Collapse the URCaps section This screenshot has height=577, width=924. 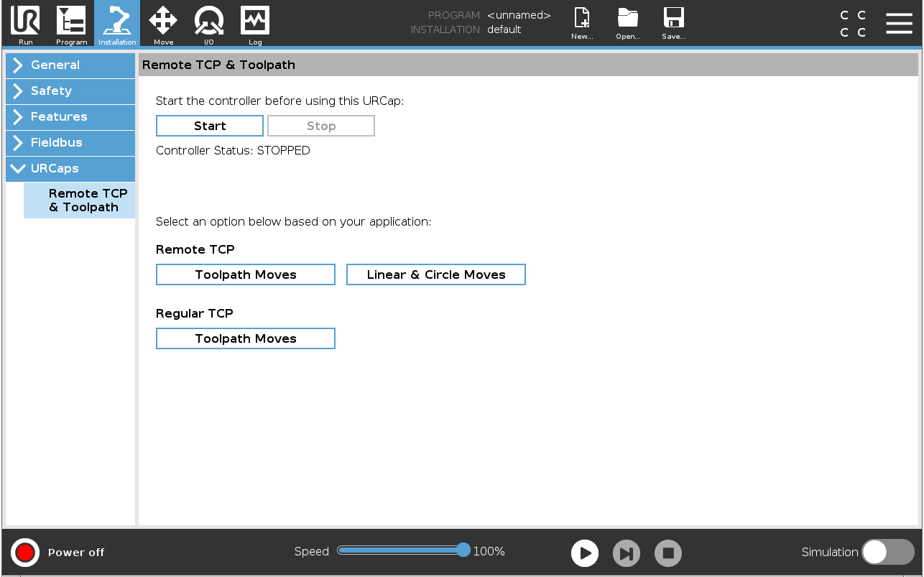(x=70, y=168)
